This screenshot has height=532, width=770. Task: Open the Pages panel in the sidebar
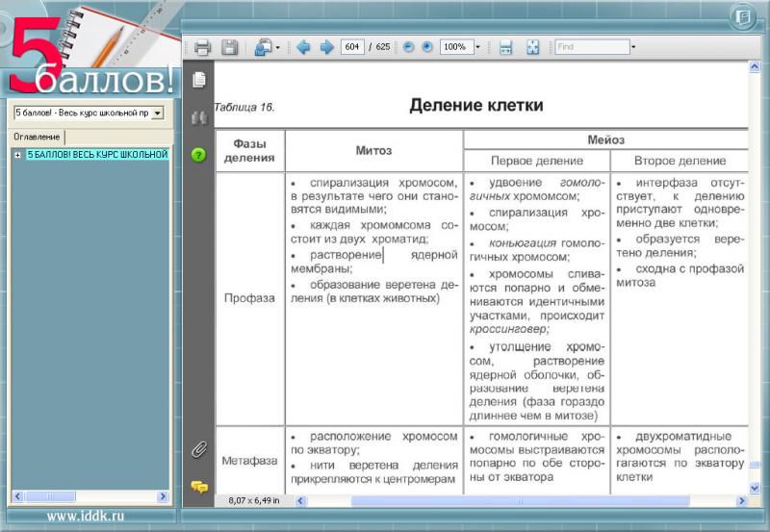point(198,79)
